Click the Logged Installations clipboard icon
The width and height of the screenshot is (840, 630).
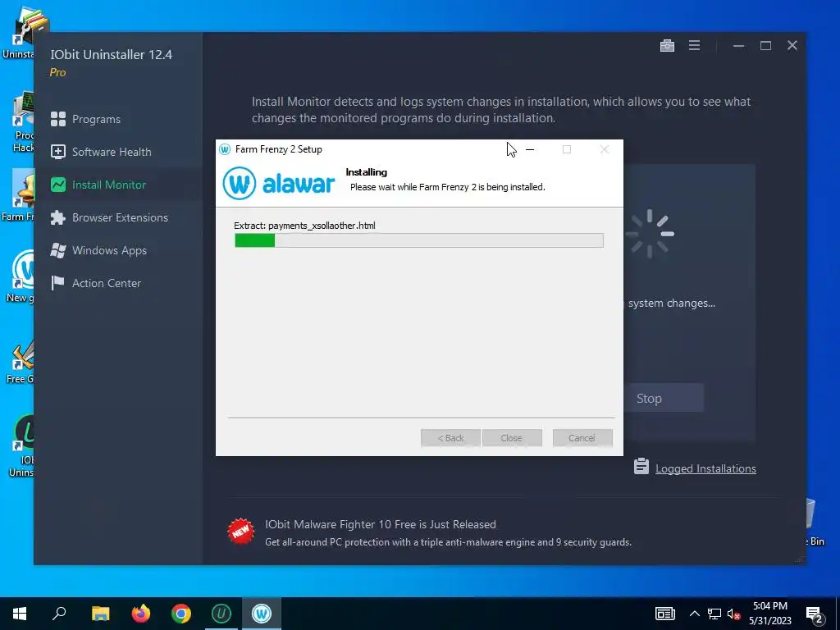[641, 466]
